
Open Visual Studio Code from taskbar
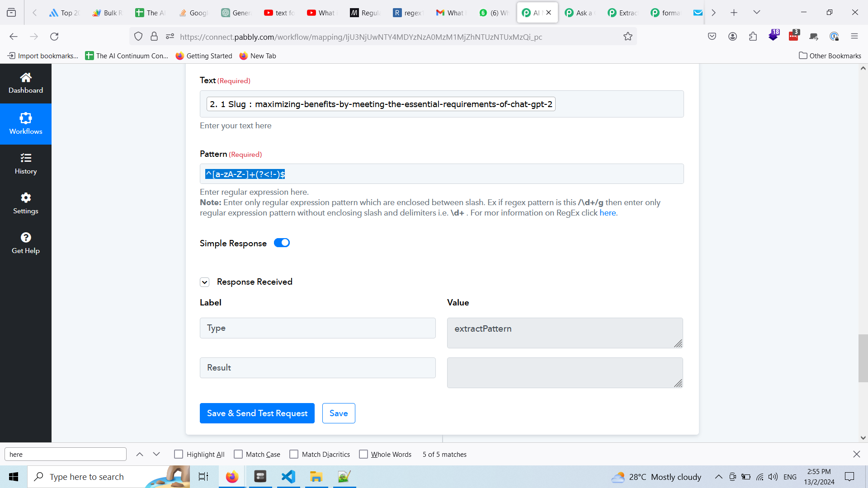pyautogui.click(x=288, y=477)
